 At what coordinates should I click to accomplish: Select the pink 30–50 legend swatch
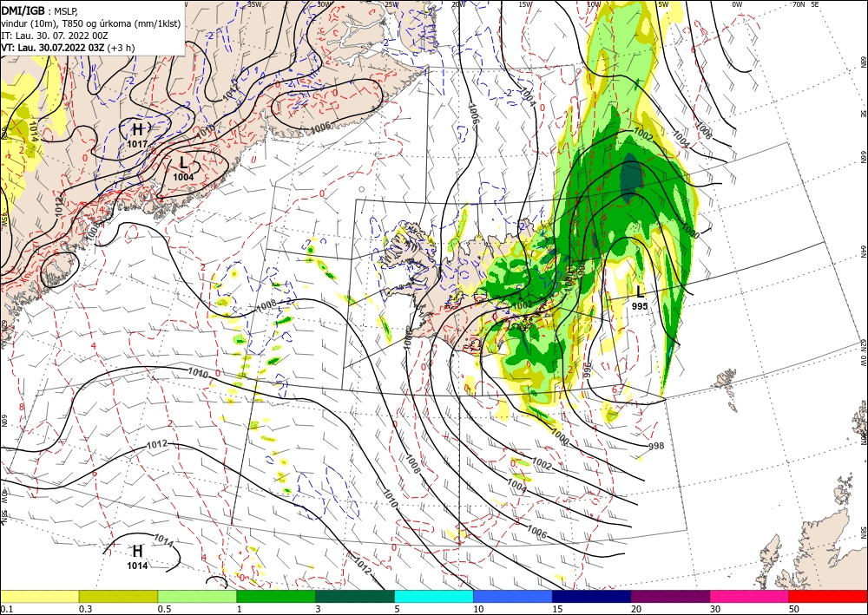click(x=750, y=596)
